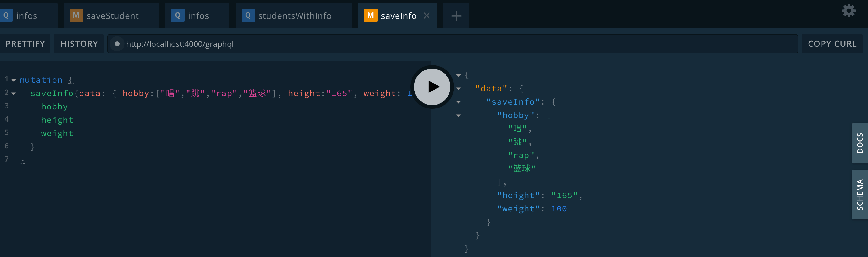Click the "165" height value in response
The height and width of the screenshot is (257, 868).
pyautogui.click(x=565, y=195)
